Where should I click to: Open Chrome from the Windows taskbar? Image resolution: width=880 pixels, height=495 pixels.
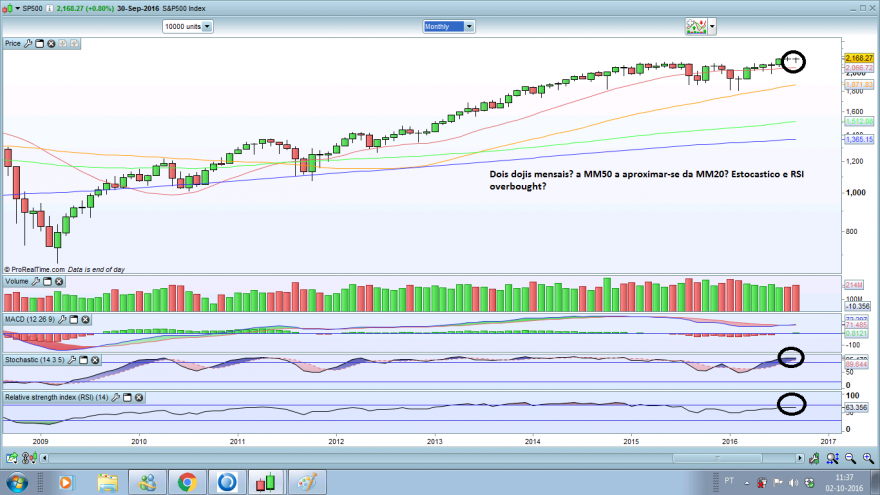click(187, 482)
